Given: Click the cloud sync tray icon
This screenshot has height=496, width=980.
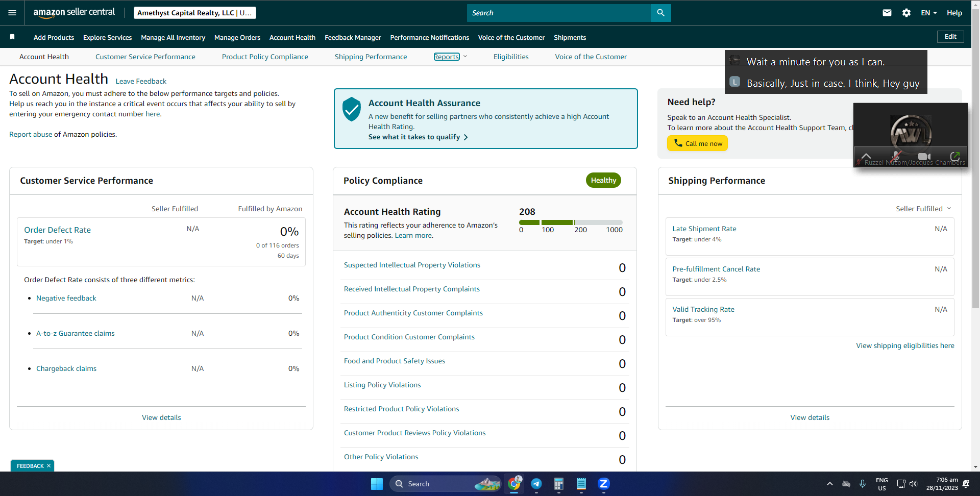Looking at the screenshot, I should pyautogui.click(x=846, y=484).
